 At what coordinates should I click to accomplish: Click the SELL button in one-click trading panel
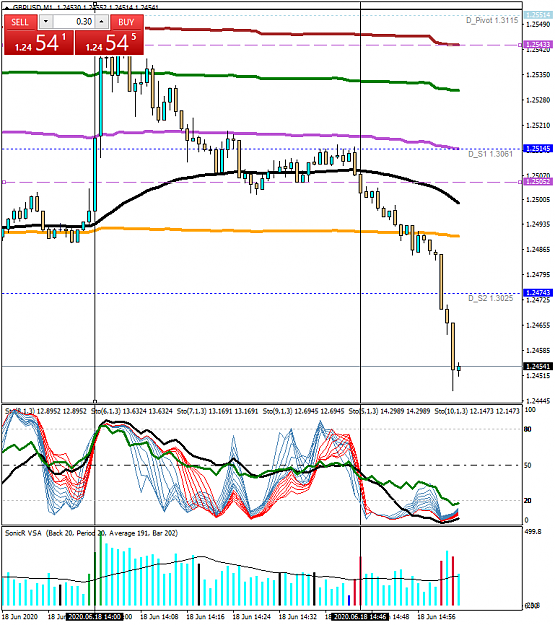pos(20,22)
